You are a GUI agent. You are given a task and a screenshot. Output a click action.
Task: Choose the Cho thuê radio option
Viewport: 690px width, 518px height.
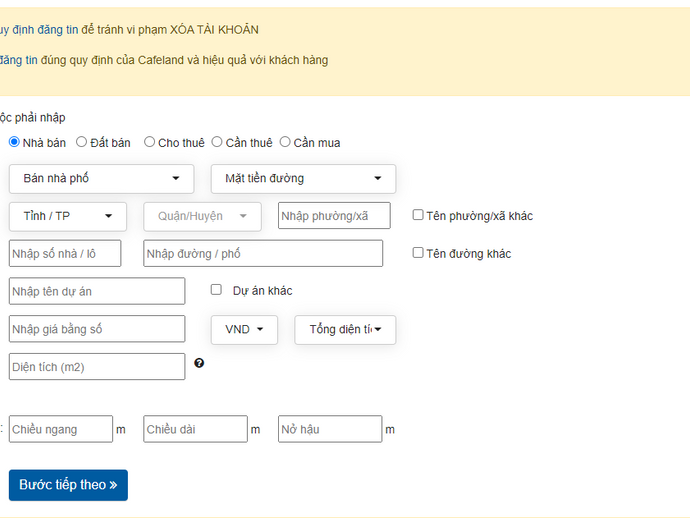pyautogui.click(x=150, y=142)
